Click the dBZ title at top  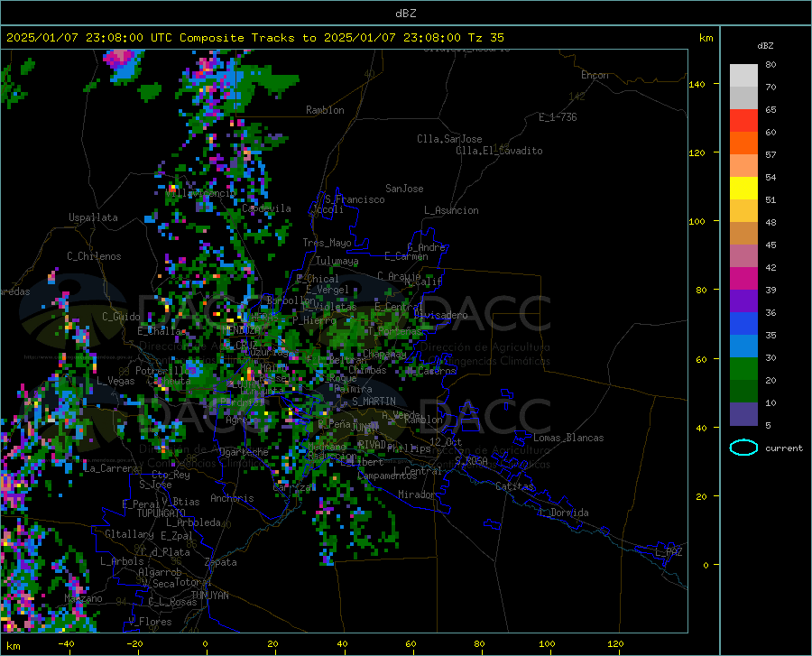point(405,14)
